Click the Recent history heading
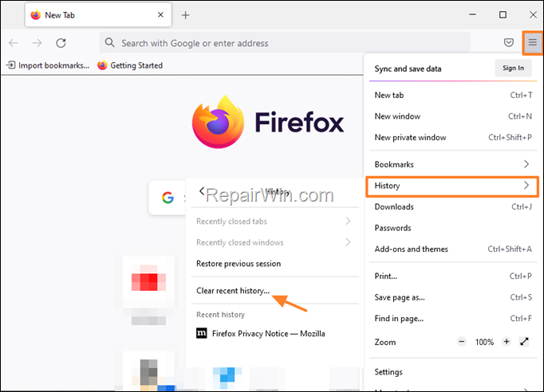This screenshot has height=392, width=544. [x=221, y=315]
